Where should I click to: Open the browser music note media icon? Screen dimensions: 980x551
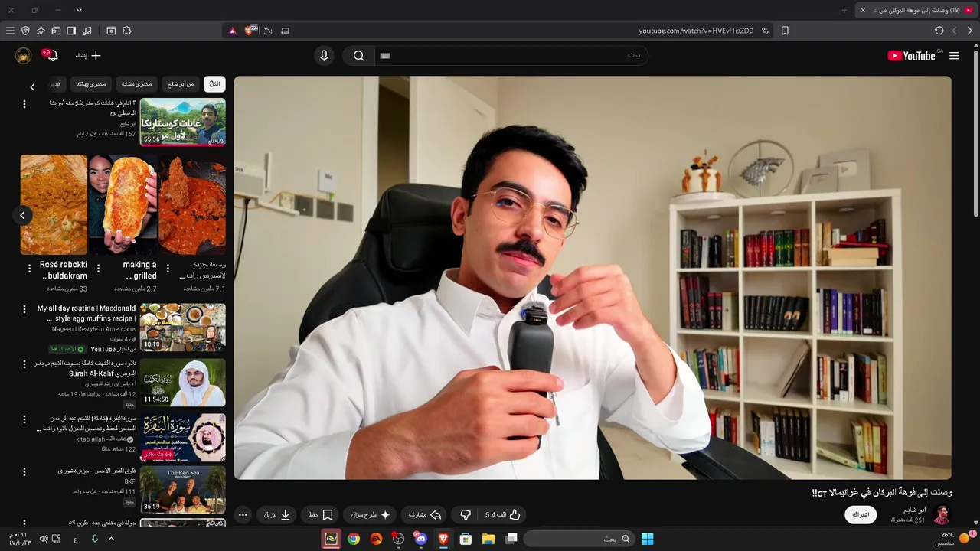(87, 31)
